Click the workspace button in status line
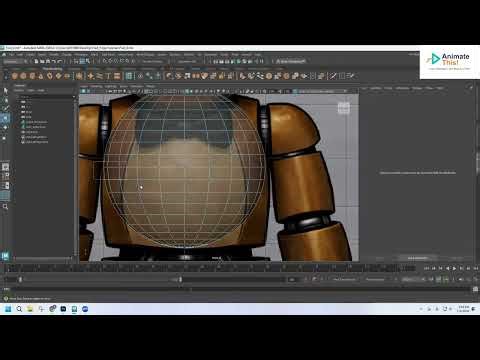Image resolution: width=480 pixels, height=360 pixels. tap(291, 61)
